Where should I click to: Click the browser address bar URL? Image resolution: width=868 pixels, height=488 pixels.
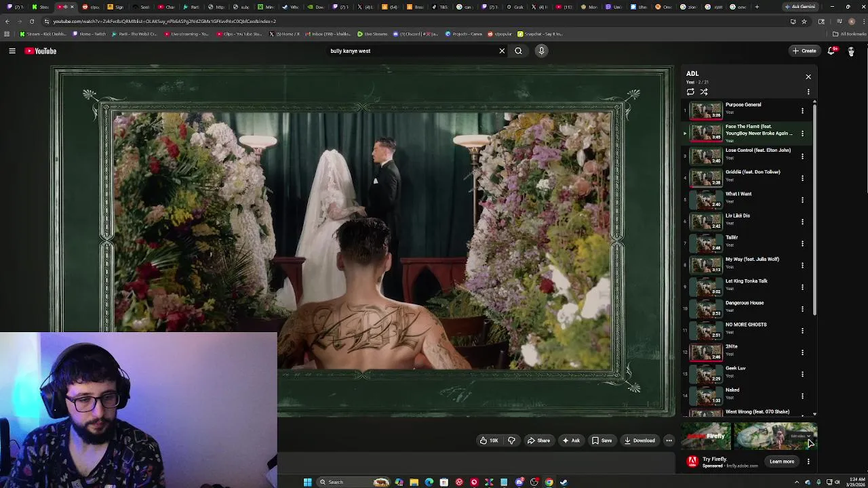tap(164, 21)
